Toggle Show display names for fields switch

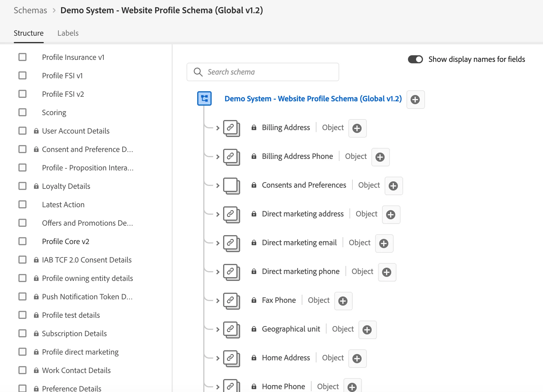[x=415, y=59]
